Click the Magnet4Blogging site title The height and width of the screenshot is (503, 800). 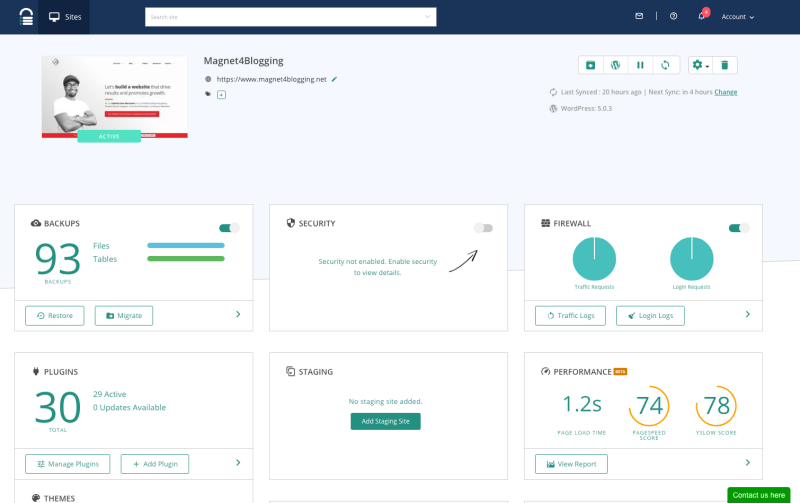(x=243, y=61)
